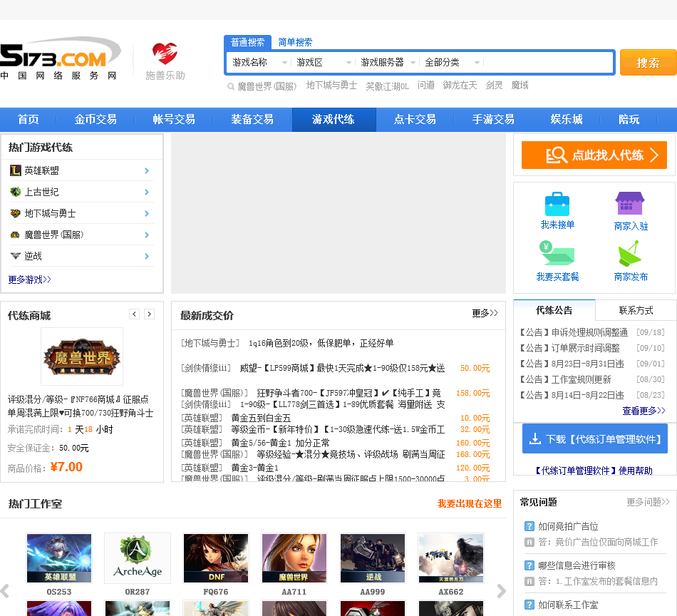This screenshot has width=677, height=616.
Task: Select the 联系方式 tab
Action: (x=636, y=310)
